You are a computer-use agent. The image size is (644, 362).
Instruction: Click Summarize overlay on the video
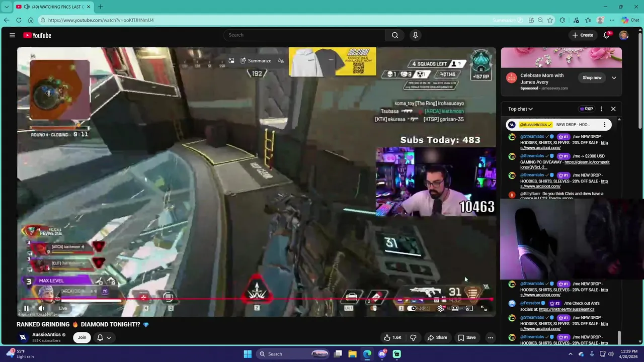[256, 61]
